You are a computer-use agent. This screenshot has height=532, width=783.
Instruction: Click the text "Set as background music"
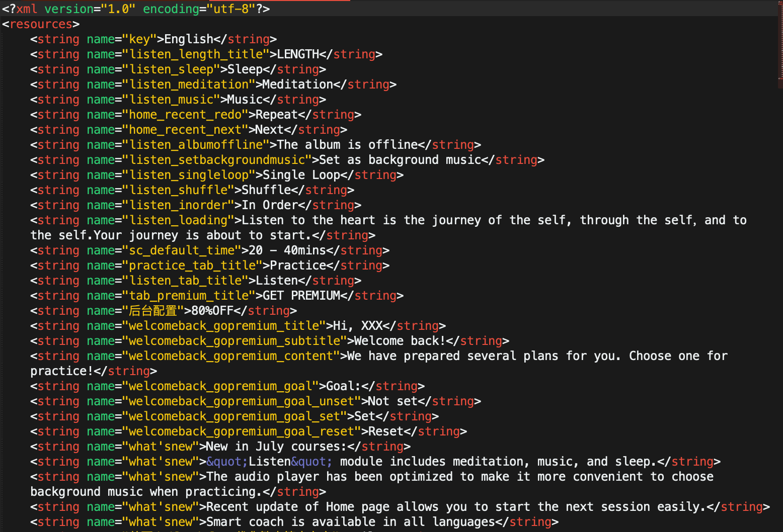400,160
